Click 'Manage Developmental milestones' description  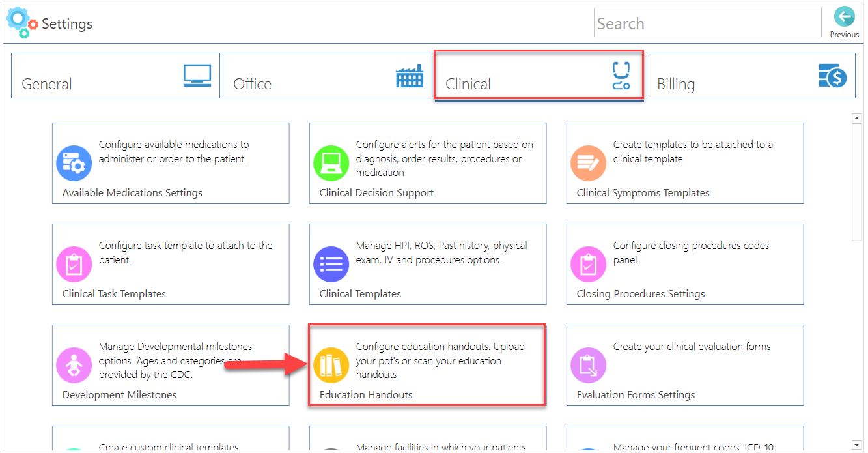175,360
